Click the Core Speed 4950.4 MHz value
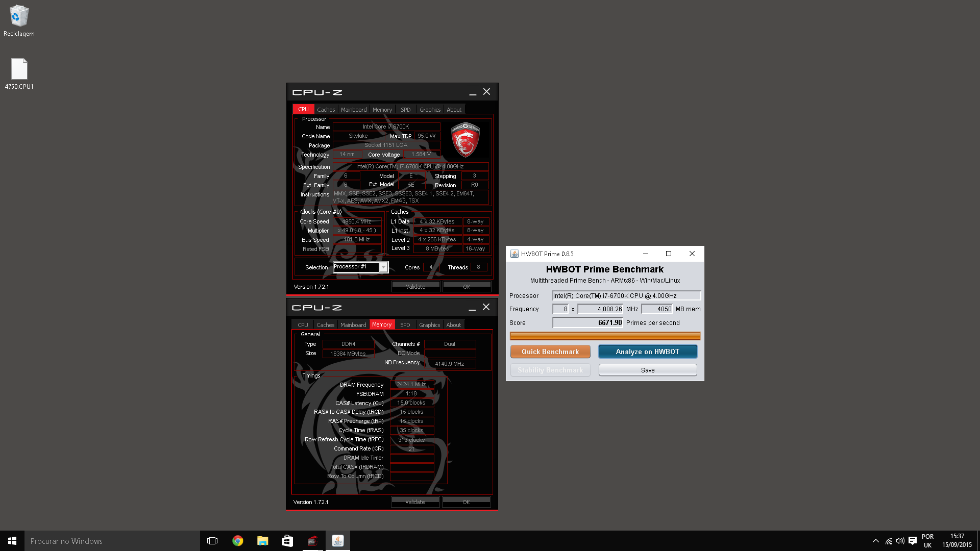This screenshot has width=980, height=551. (357, 221)
